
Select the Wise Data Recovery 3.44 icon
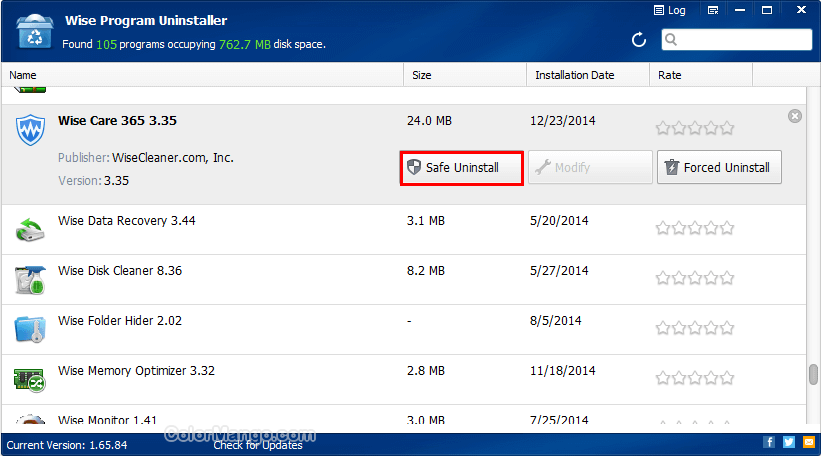tap(29, 229)
